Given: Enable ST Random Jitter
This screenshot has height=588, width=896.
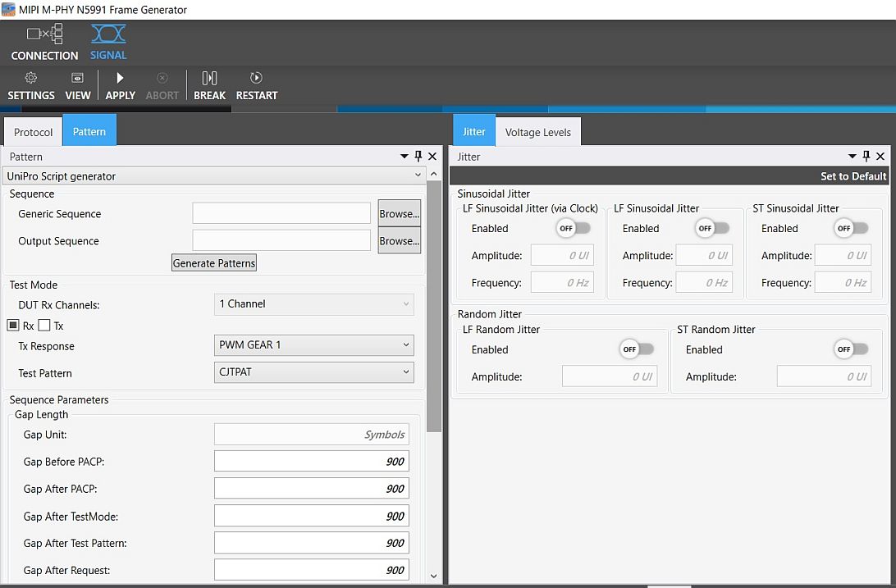Looking at the screenshot, I should [850, 349].
